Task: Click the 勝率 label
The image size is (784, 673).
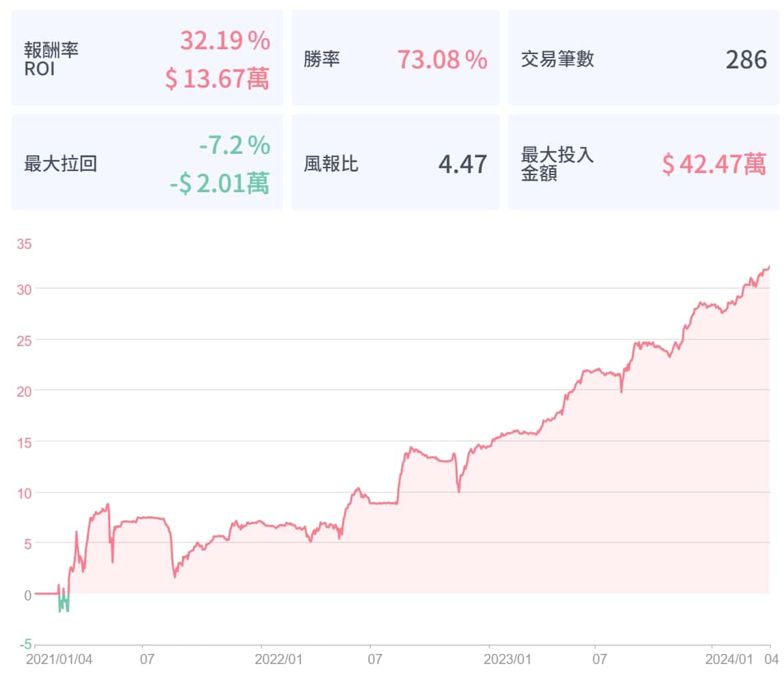Action: (x=322, y=59)
